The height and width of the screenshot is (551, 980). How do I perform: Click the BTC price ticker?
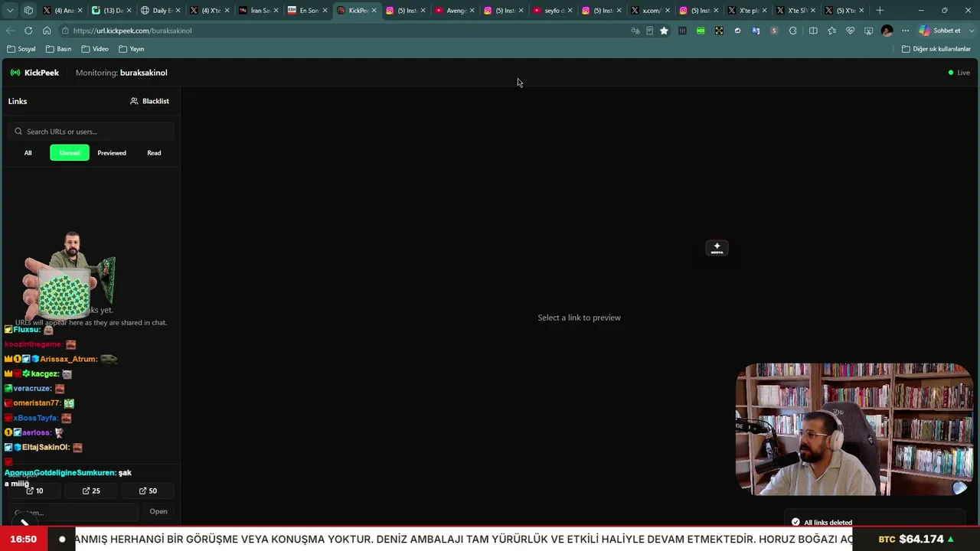click(916, 539)
